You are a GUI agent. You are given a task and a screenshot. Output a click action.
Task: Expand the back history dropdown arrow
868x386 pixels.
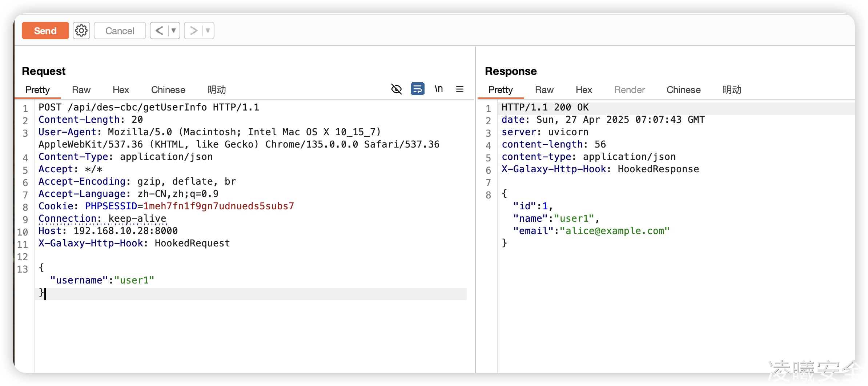click(174, 31)
